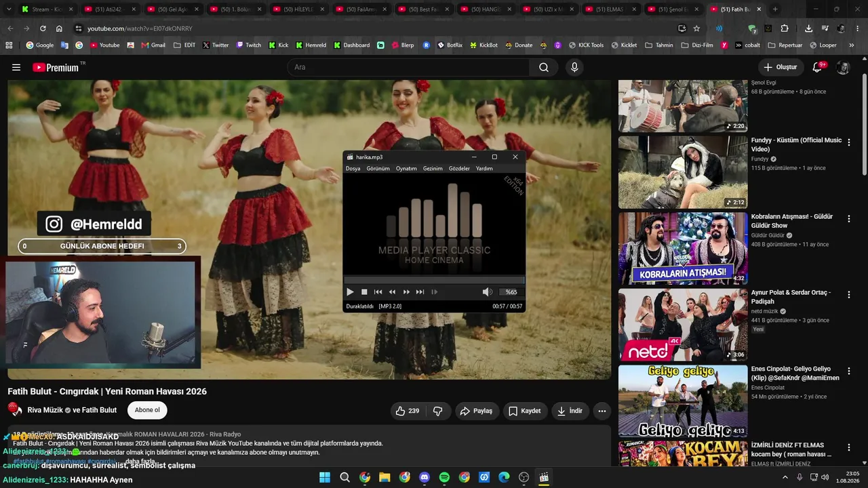Open options for Aynur Polat Padişah video

tap(848, 294)
